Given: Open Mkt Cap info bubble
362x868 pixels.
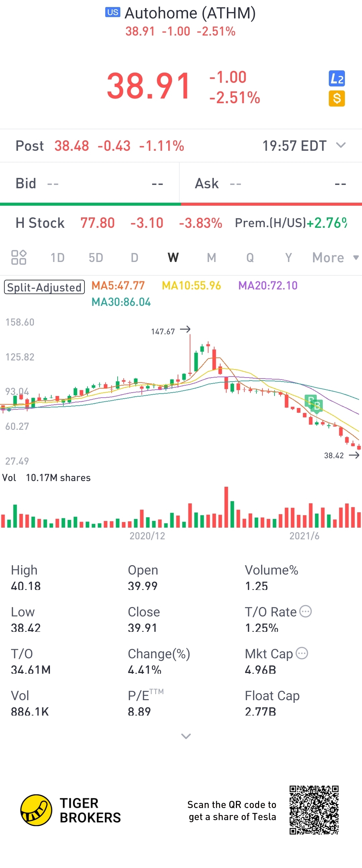Looking at the screenshot, I should (302, 653).
